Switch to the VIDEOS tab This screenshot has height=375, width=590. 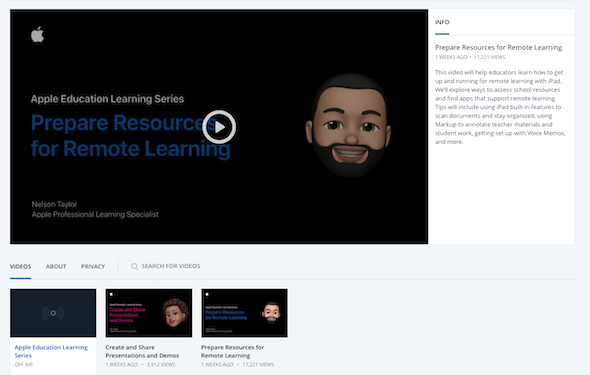pyautogui.click(x=20, y=266)
